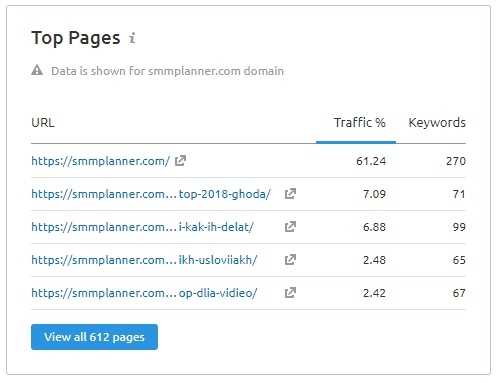Image resolution: width=501 pixels, height=383 pixels.
Task: Click the 67 keywords value
Action: coord(459,293)
